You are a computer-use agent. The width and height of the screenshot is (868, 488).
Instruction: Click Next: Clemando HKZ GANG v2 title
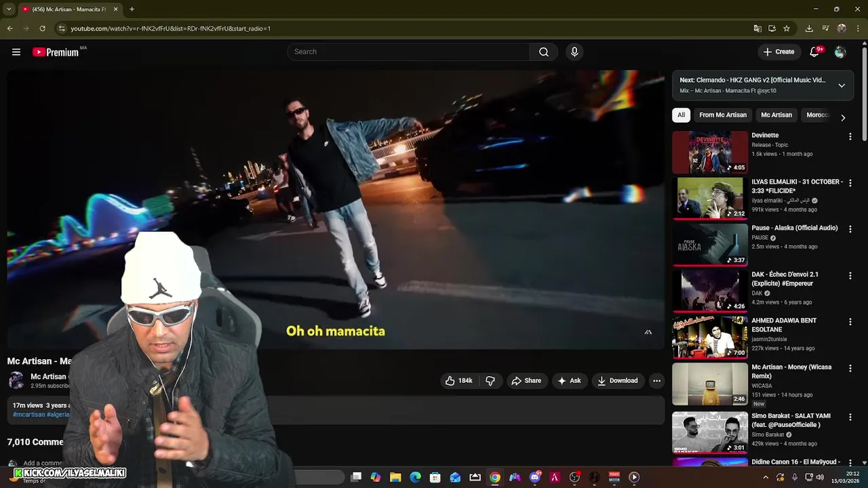753,80
